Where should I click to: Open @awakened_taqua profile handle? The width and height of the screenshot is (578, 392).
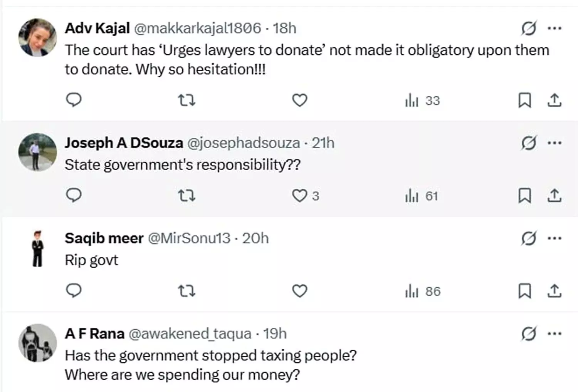190,333
